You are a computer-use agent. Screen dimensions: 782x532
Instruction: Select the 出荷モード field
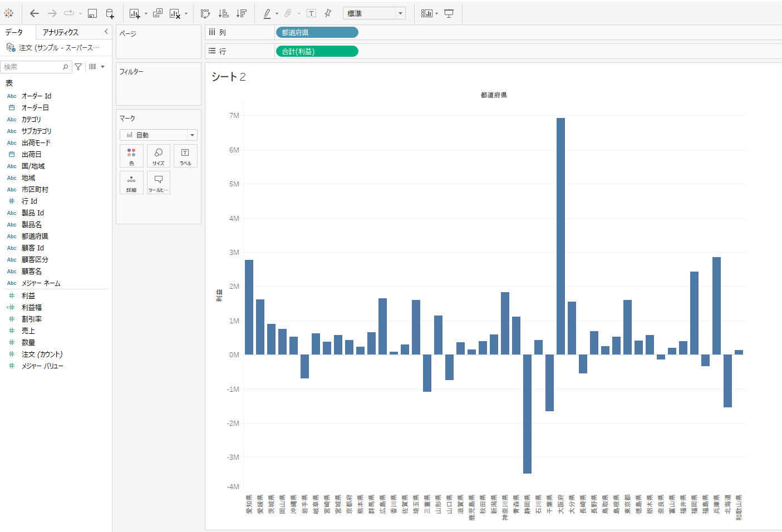coord(36,143)
